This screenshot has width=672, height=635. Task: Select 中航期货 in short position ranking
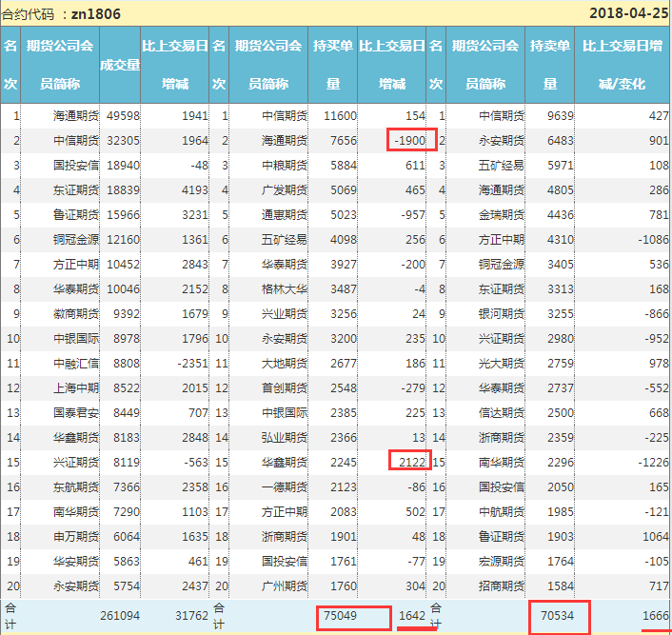click(x=502, y=512)
